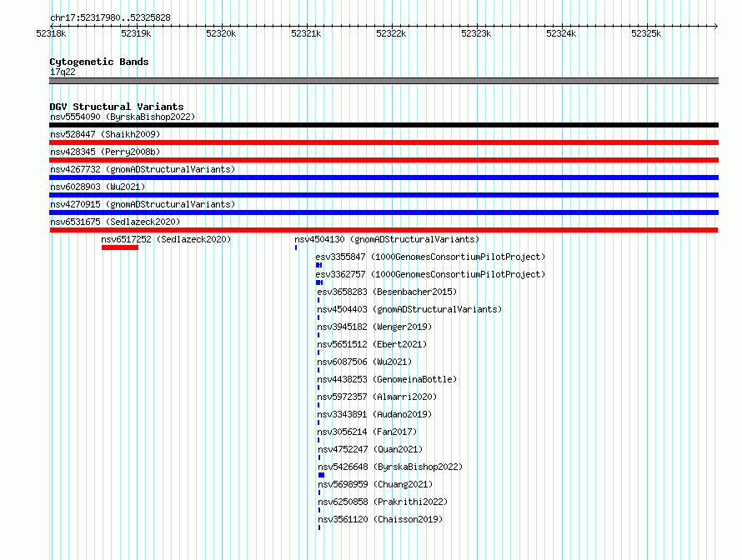Open nsv4267732 (gnomADStructuralVariants) label
Screen dimensions: 742x560
(x=143, y=169)
